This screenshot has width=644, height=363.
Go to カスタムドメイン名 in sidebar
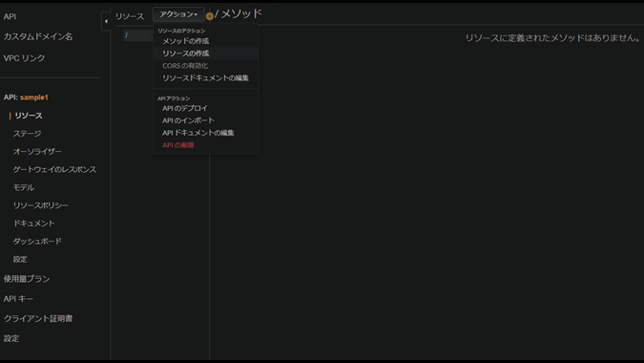[38, 36]
